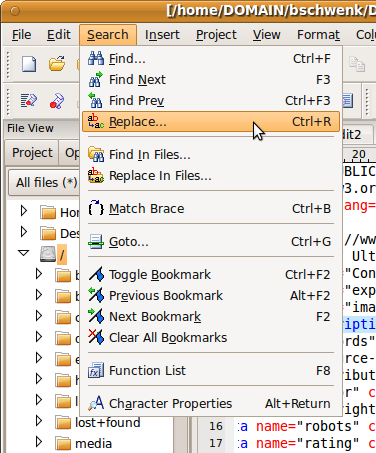Click the New File toolbar icon

coord(29,64)
